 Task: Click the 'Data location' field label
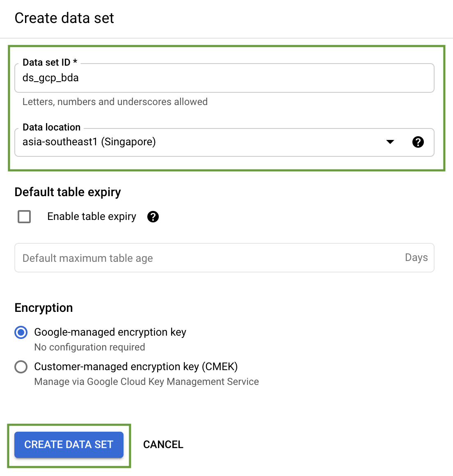(x=52, y=127)
